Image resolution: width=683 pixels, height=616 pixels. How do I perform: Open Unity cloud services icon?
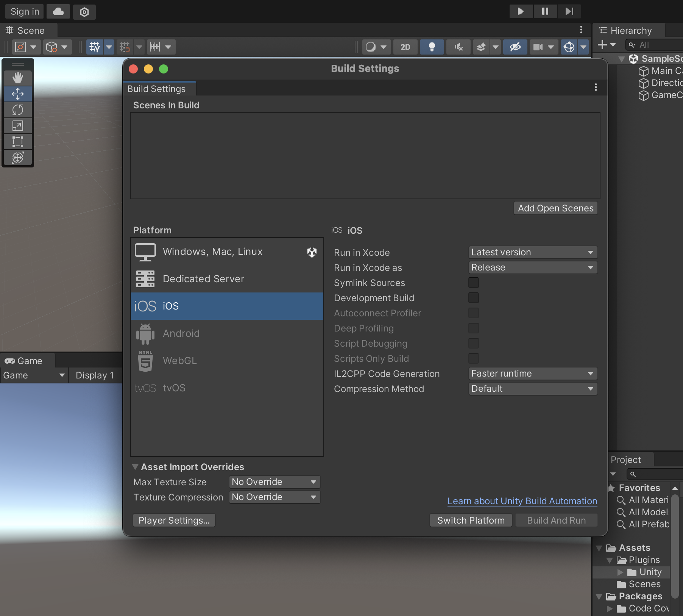pyautogui.click(x=58, y=12)
